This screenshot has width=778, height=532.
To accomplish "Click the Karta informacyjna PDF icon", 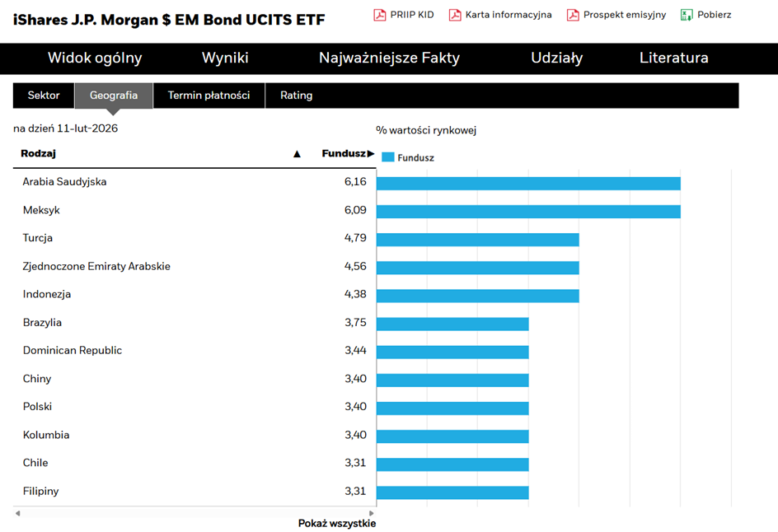I will (x=455, y=15).
